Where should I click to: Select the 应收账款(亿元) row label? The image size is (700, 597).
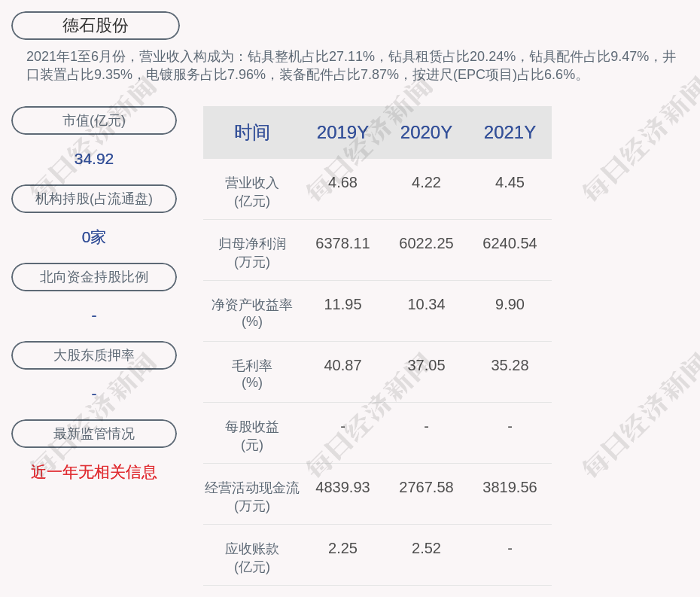[x=252, y=558]
